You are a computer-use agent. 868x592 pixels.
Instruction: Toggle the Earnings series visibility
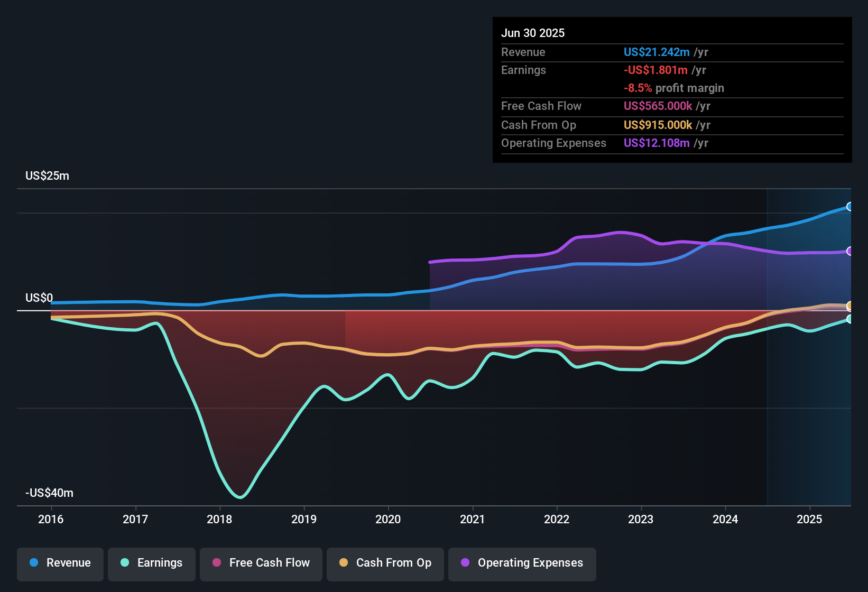coord(151,563)
